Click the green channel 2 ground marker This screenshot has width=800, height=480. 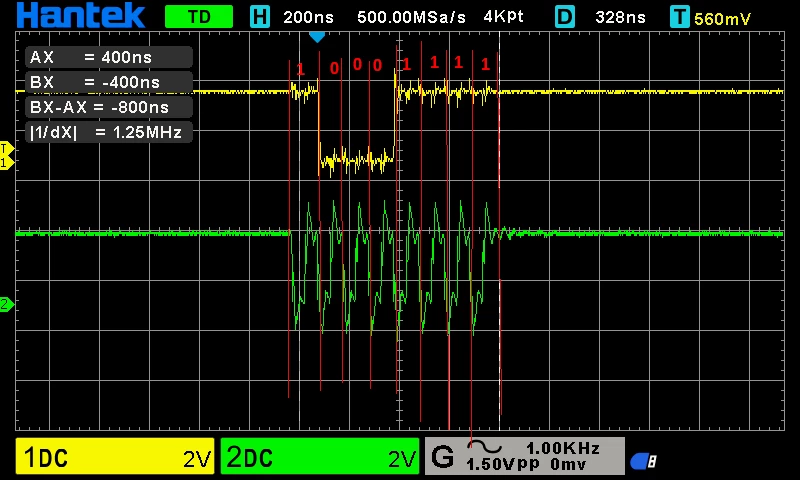point(6,305)
